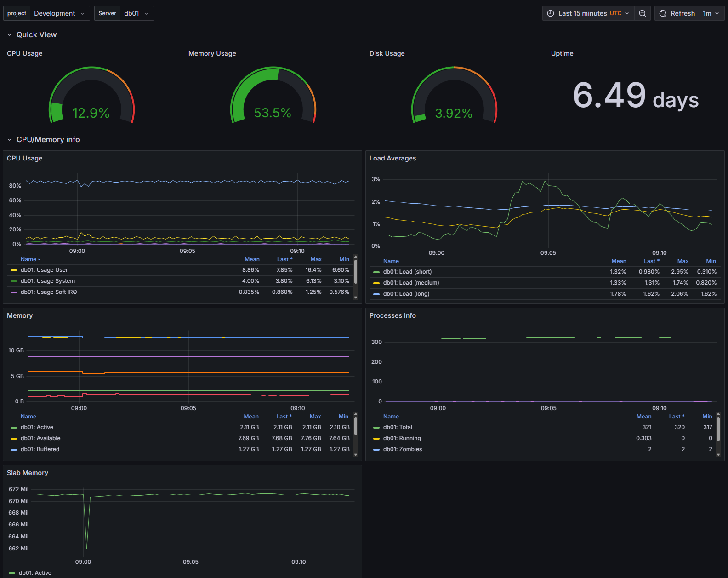Sort Load Averages legend by Min
This screenshot has height=578, width=728.
(x=711, y=261)
